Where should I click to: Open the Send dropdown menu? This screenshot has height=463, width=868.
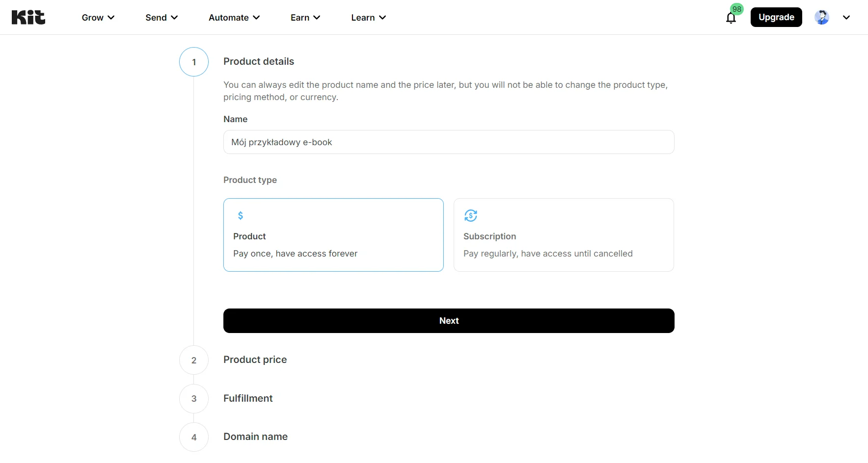pos(162,18)
